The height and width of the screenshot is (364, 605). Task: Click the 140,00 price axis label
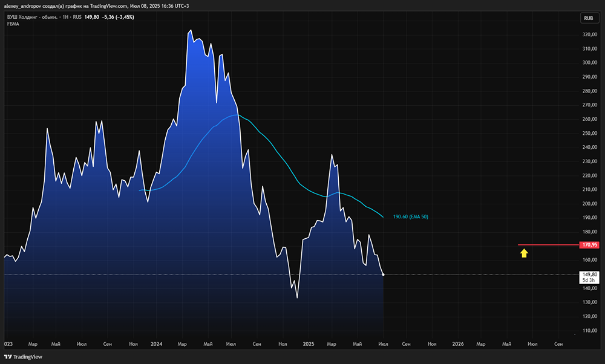coord(589,288)
